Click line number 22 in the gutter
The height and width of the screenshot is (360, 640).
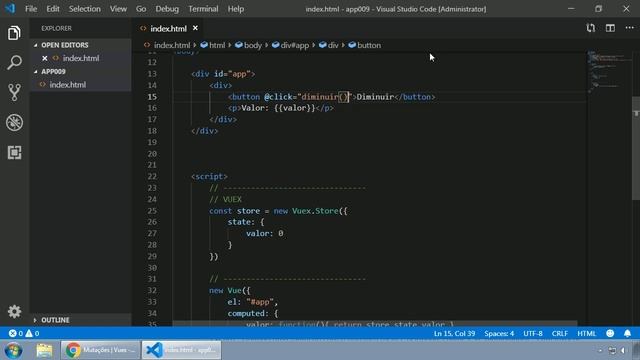(x=152, y=176)
